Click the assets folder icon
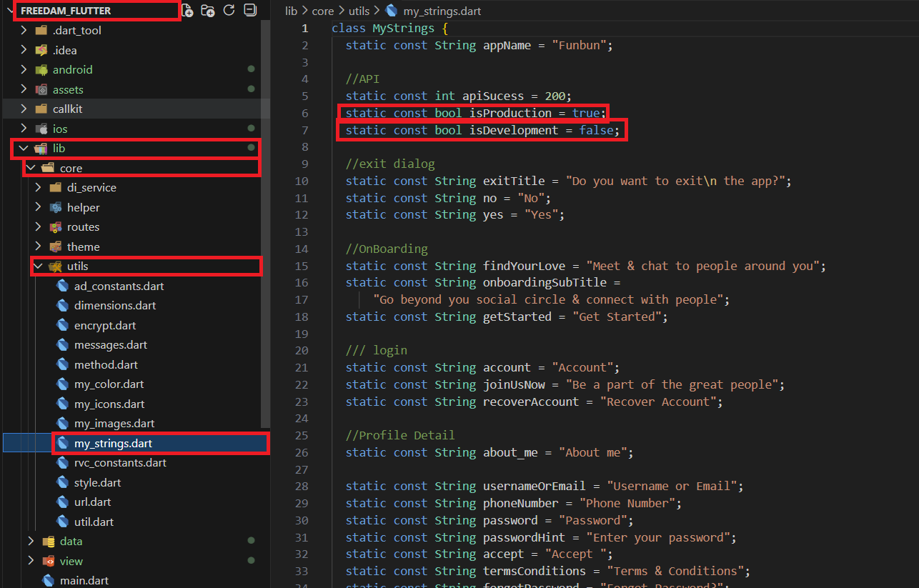Image resolution: width=919 pixels, height=588 pixels. [41, 90]
